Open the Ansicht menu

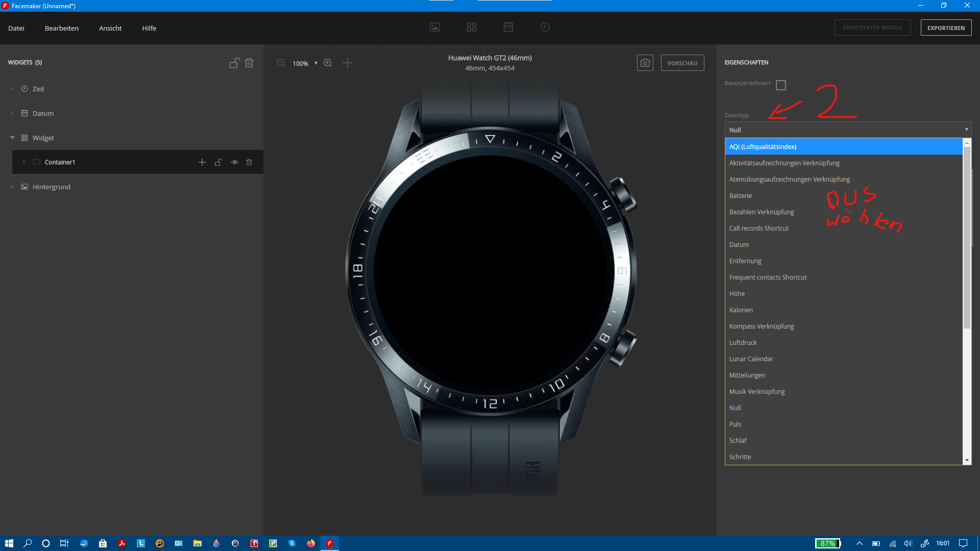tap(110, 28)
